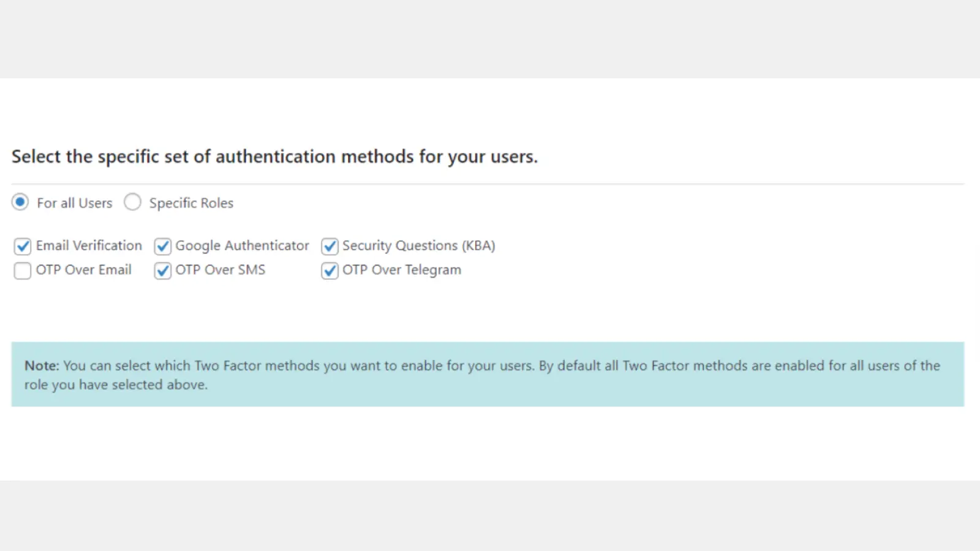Click the OTP Over Email label text
The image size is (980, 551).
[84, 270]
